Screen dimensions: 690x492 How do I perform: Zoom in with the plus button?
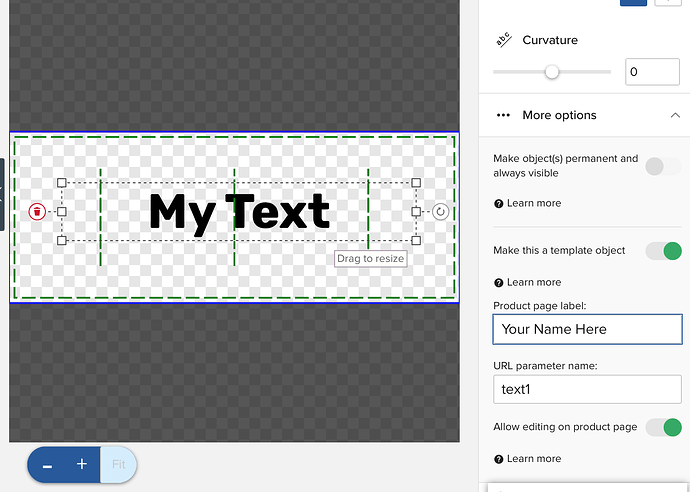(82, 464)
